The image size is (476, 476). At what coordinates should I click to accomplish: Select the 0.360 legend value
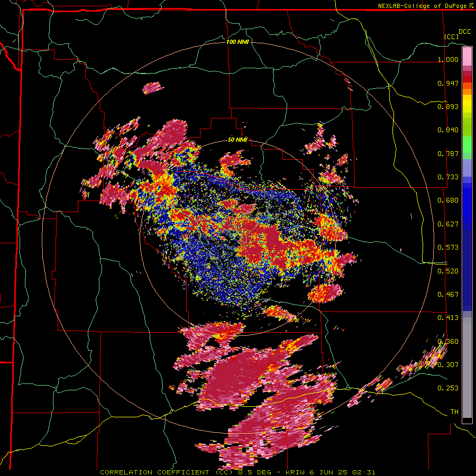(x=448, y=341)
